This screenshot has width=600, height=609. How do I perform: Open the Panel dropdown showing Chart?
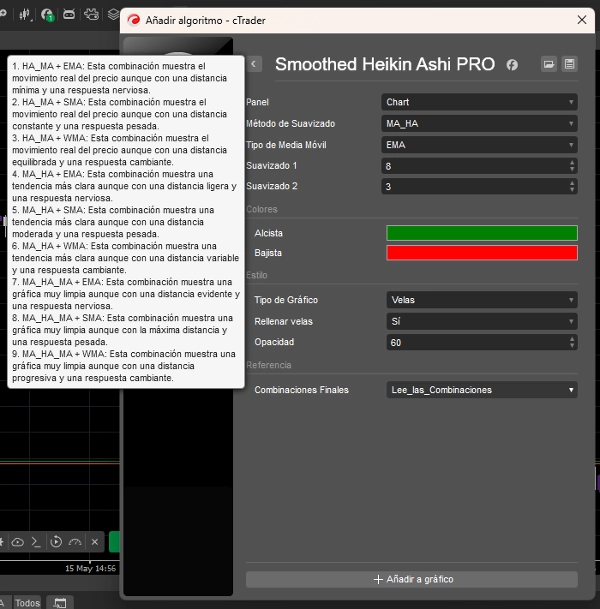(479, 102)
